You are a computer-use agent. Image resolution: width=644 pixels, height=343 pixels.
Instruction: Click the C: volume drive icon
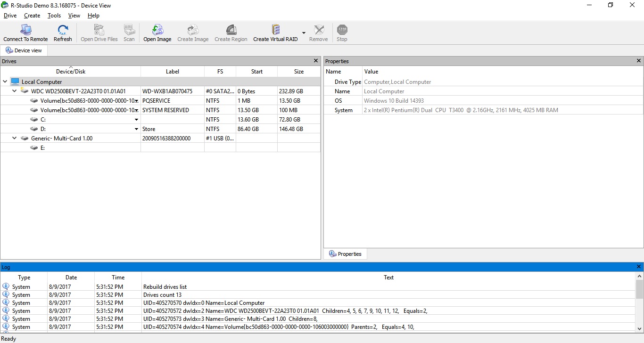pos(34,119)
